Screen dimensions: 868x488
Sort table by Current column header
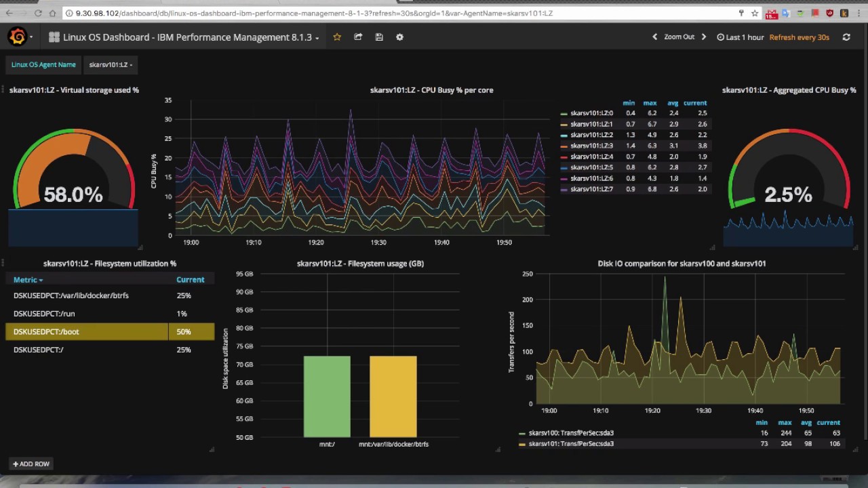click(190, 279)
